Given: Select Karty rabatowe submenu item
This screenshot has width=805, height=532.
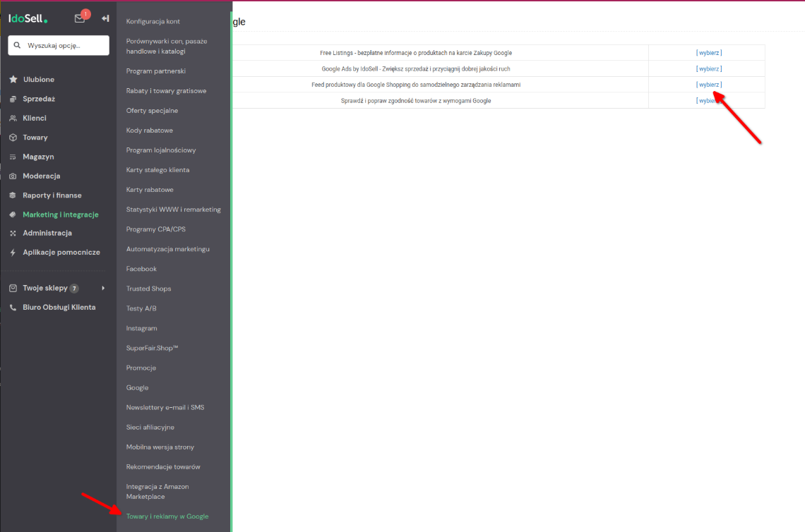Looking at the screenshot, I should coord(150,190).
